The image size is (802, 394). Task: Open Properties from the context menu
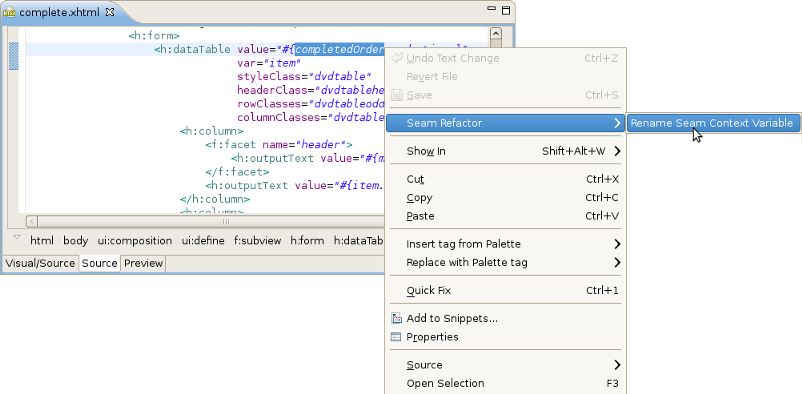pos(505,337)
